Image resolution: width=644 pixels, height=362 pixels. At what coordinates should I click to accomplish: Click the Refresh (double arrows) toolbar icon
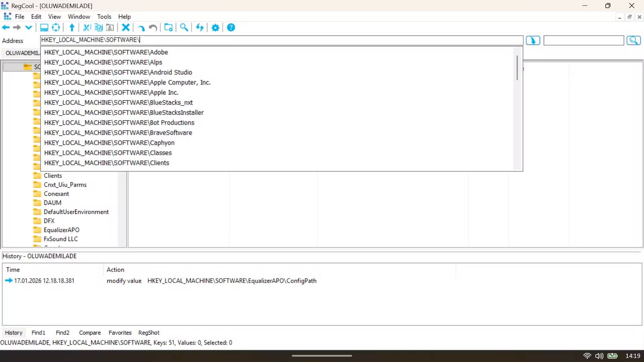(x=200, y=27)
